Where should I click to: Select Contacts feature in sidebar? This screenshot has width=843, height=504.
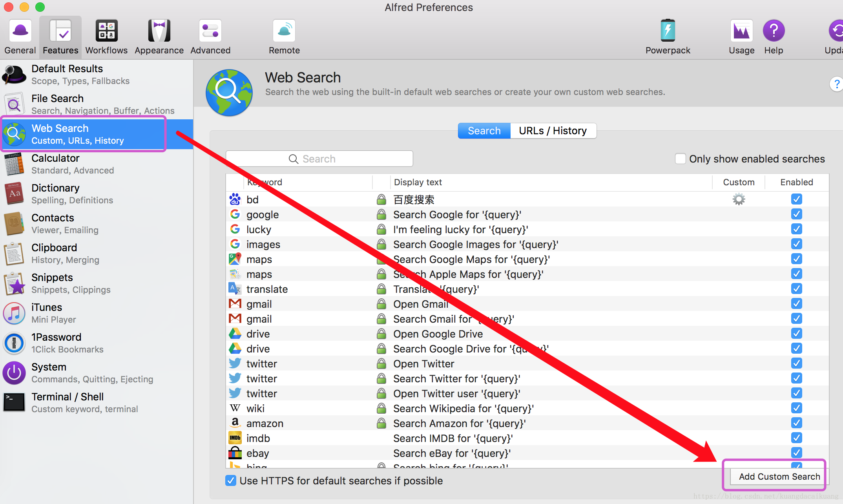tap(97, 224)
